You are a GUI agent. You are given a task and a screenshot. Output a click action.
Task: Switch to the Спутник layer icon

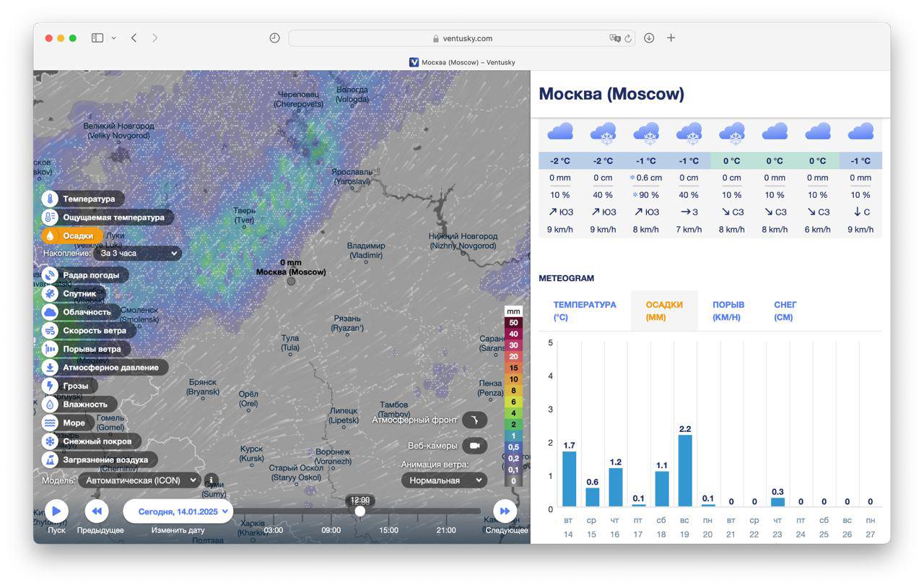(x=49, y=294)
